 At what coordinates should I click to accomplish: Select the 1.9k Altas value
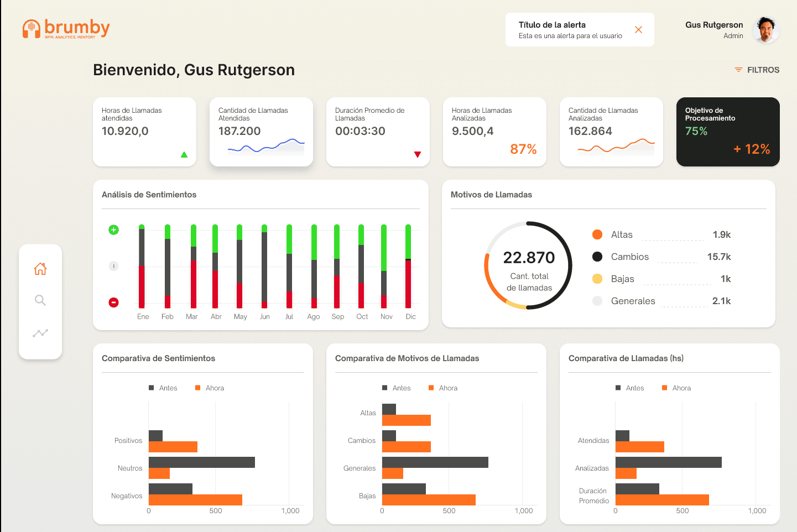tap(722, 234)
